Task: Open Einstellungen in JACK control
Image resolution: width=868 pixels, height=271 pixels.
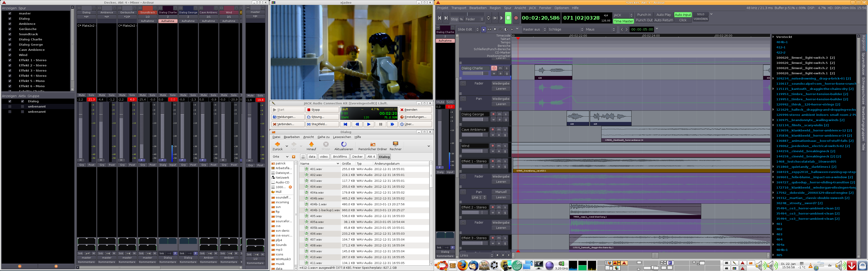Action: 415,117
